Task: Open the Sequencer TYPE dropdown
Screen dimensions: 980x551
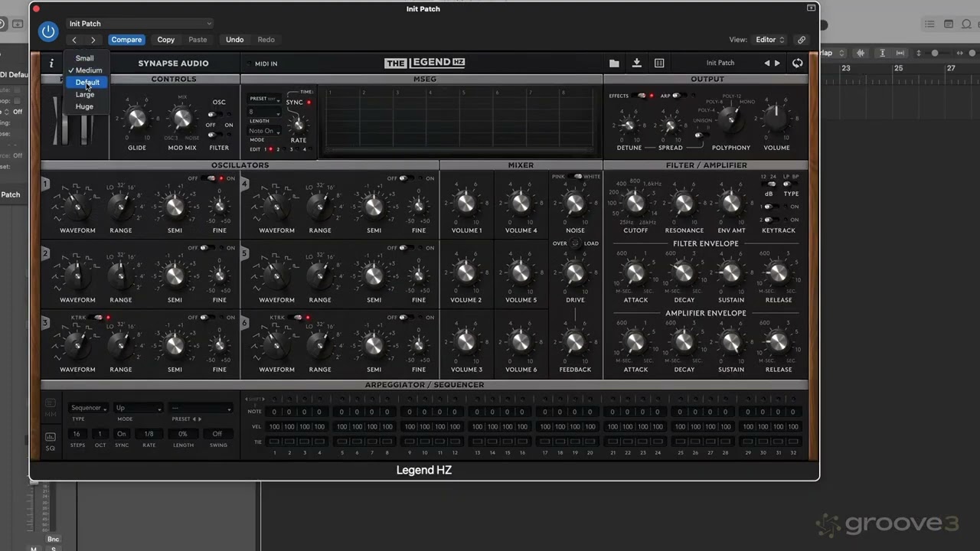Action: click(x=89, y=408)
